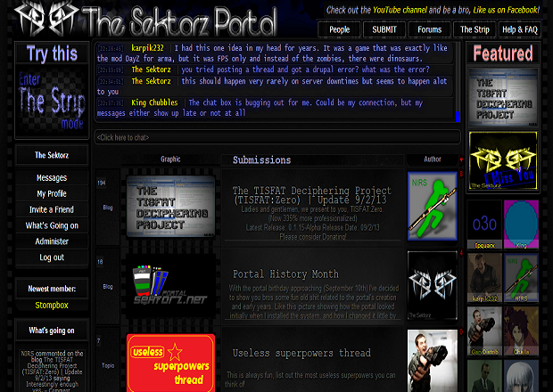Click King Chubbles username in chat

[x=154, y=102]
